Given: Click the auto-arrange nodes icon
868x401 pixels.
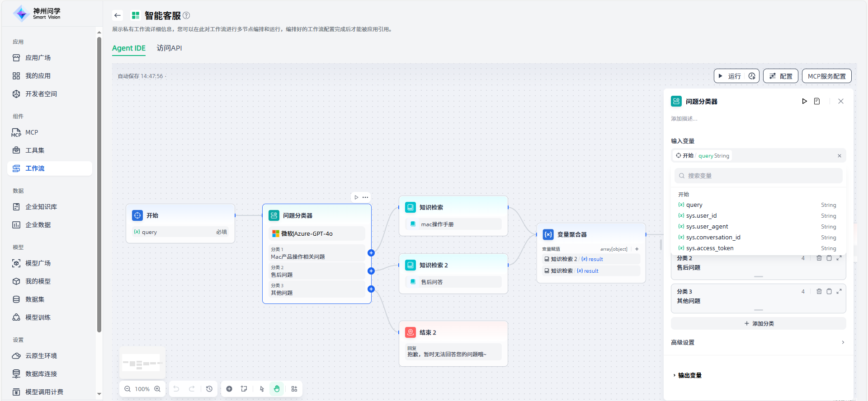Looking at the screenshot, I should [x=294, y=389].
